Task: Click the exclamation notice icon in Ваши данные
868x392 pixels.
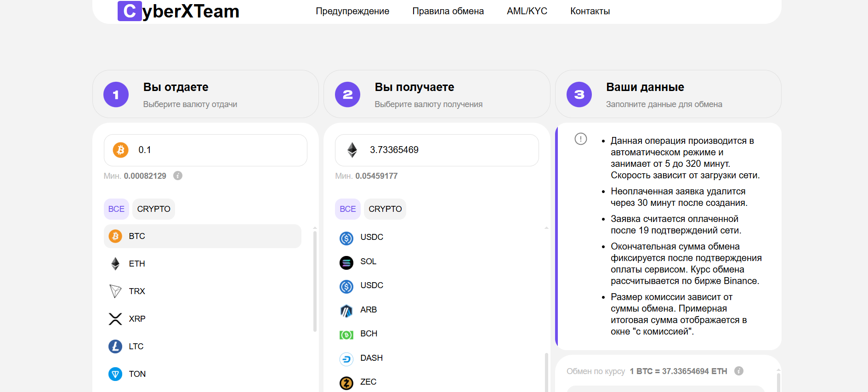Action: click(581, 139)
